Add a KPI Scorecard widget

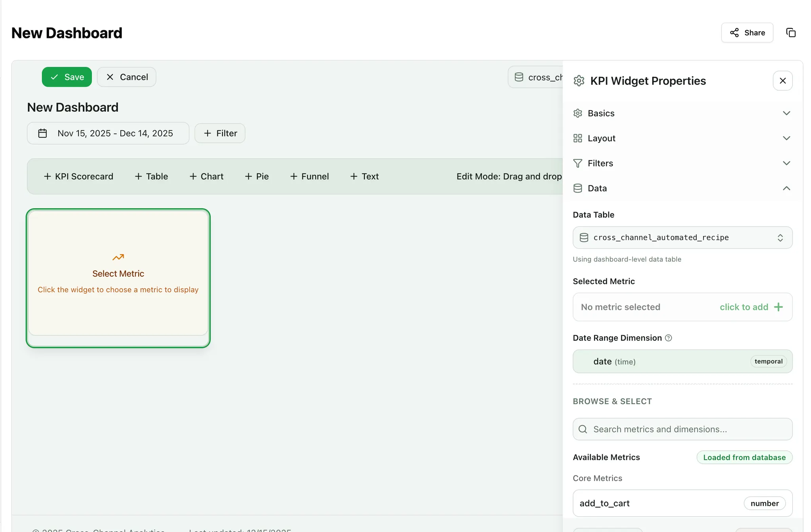point(78,177)
